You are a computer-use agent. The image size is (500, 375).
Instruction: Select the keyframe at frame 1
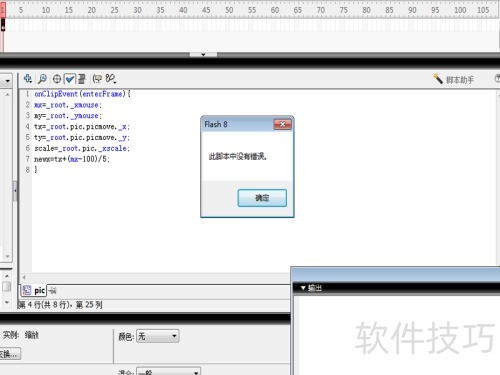3,25
